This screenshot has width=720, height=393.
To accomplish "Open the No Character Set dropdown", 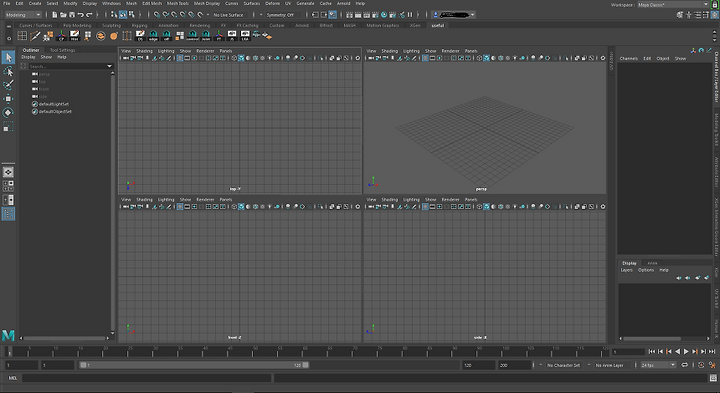I will 563,365.
